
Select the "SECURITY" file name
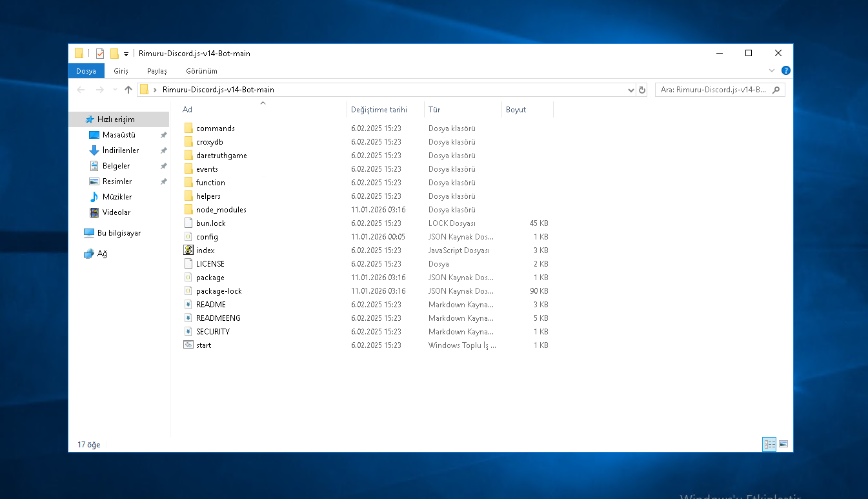point(213,332)
